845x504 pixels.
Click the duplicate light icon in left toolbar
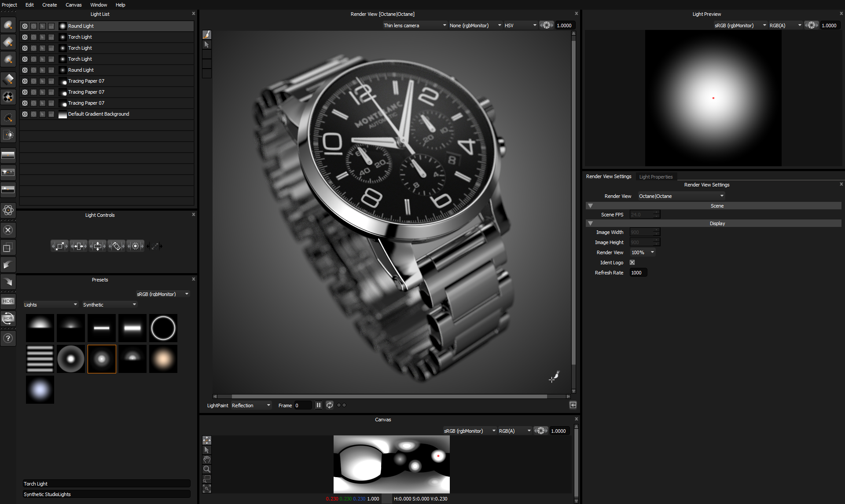tap(8, 248)
